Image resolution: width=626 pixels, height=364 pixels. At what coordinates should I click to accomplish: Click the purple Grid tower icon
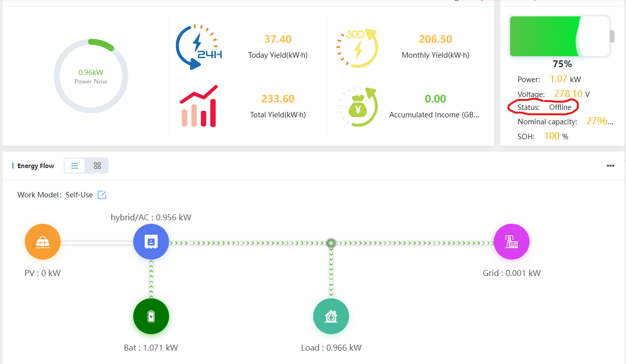coord(511,242)
